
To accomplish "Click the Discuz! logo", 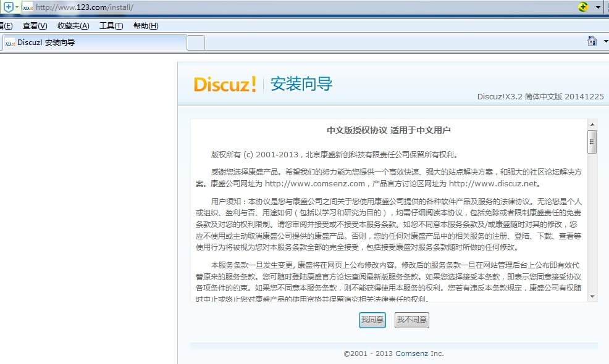I will click(225, 84).
